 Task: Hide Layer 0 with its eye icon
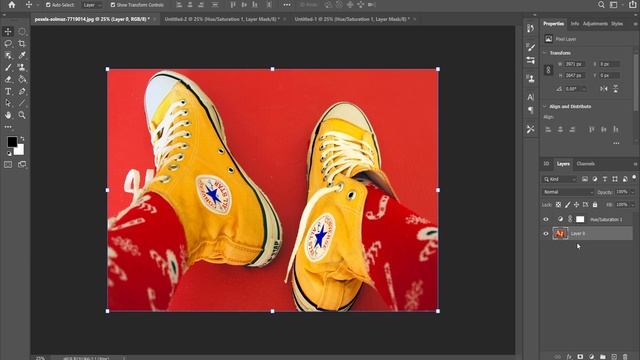[x=546, y=234]
